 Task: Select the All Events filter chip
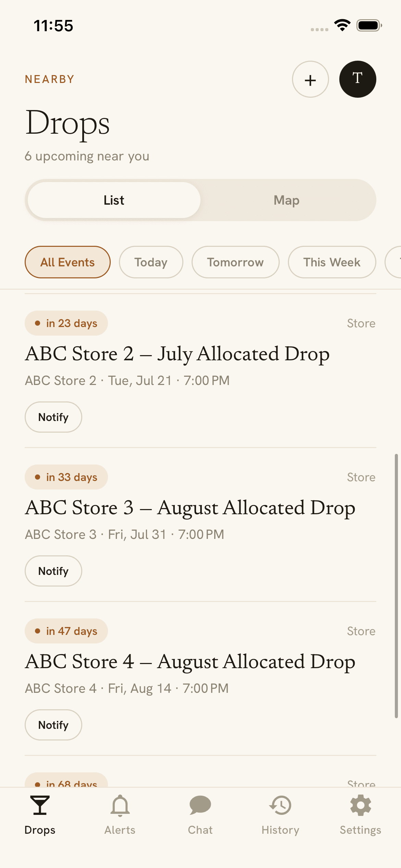coord(68,262)
